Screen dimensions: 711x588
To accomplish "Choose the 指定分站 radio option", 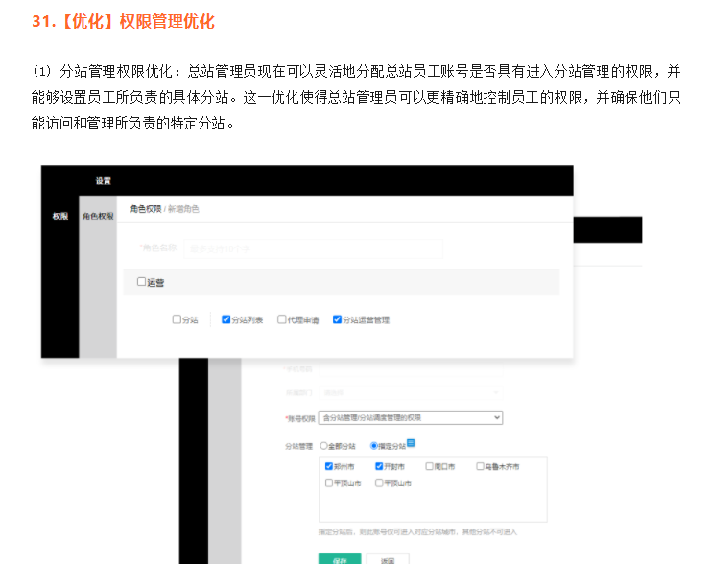I will pos(374,446).
